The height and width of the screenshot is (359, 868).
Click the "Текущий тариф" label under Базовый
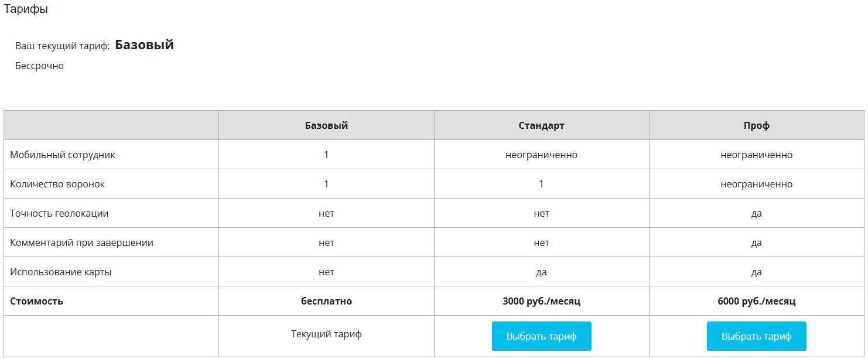pos(326,334)
